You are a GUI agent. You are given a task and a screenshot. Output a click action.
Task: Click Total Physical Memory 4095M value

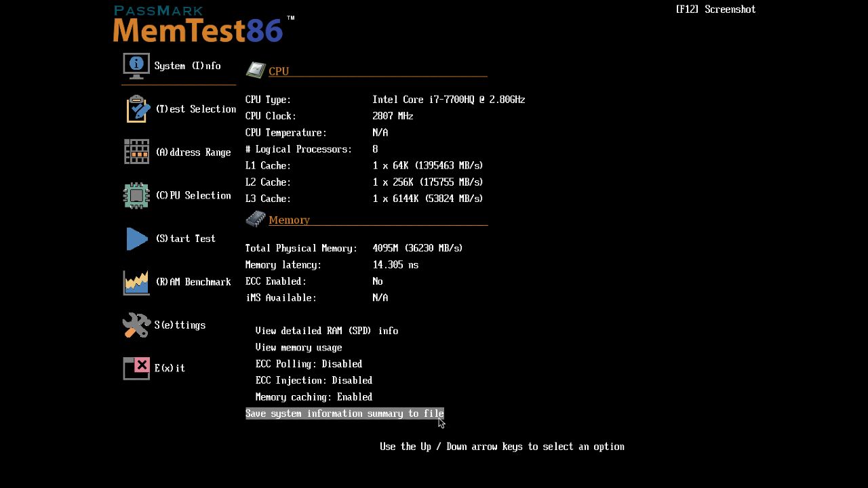coord(418,248)
